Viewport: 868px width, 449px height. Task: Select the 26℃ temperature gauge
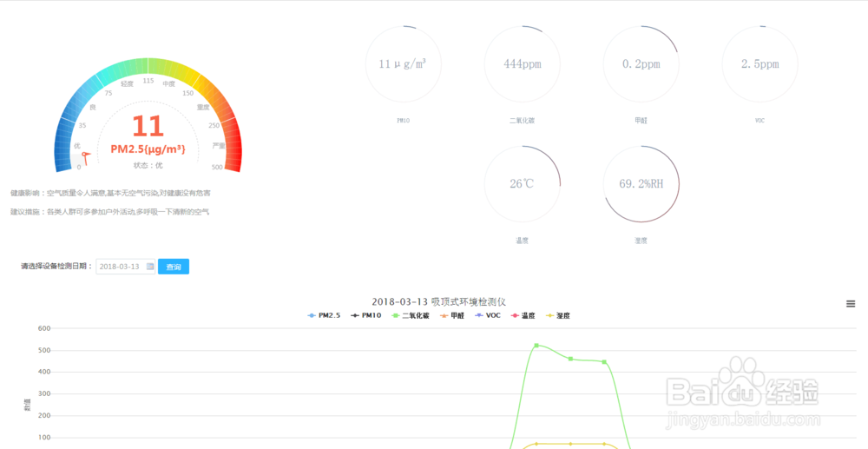pos(522,184)
